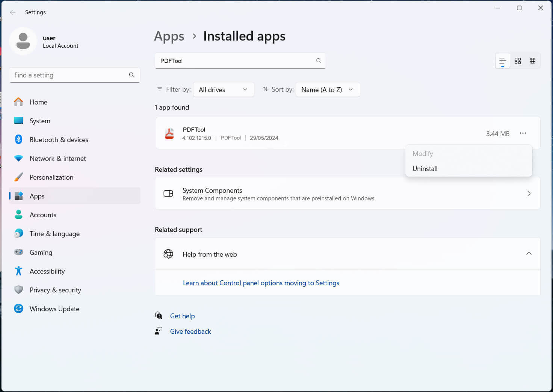Click the Apps breadcrumb link

point(169,36)
